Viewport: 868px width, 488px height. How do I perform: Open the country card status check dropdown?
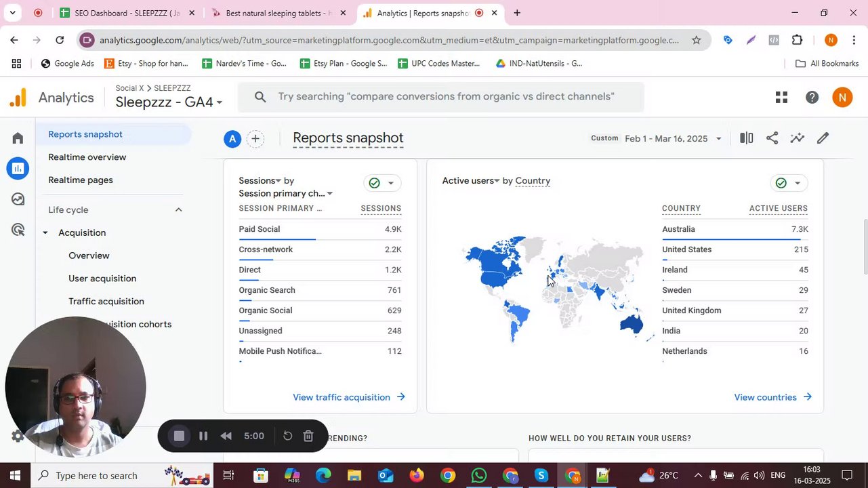[x=789, y=183]
